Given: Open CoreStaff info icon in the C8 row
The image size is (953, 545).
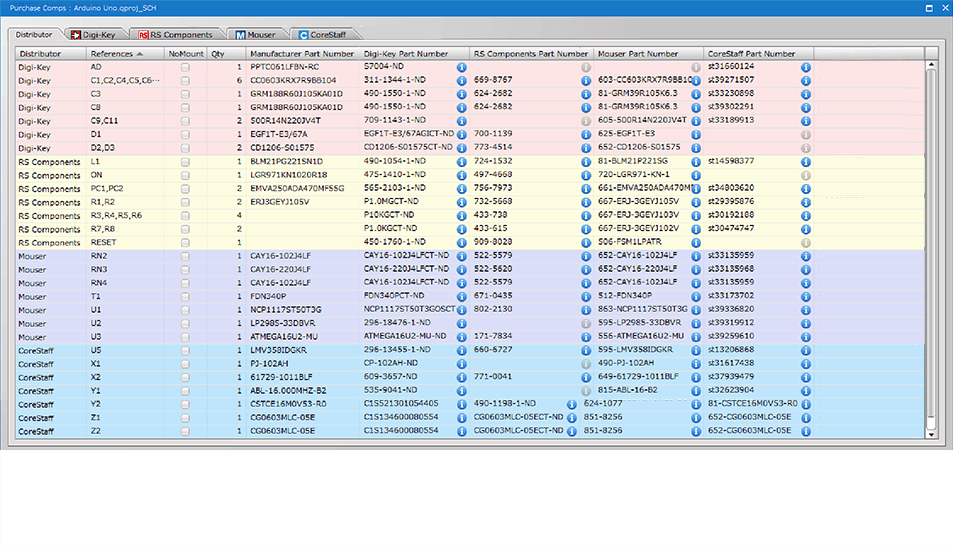Looking at the screenshot, I should point(805,108).
